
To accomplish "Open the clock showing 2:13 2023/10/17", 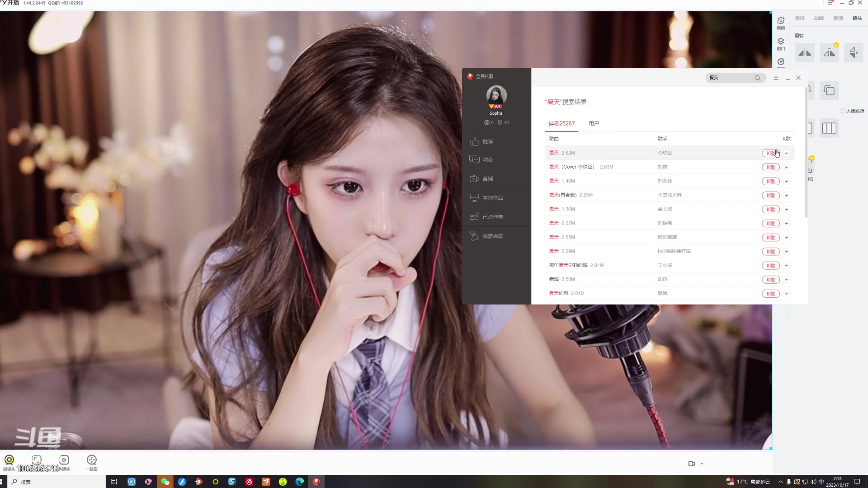I will tap(837, 482).
